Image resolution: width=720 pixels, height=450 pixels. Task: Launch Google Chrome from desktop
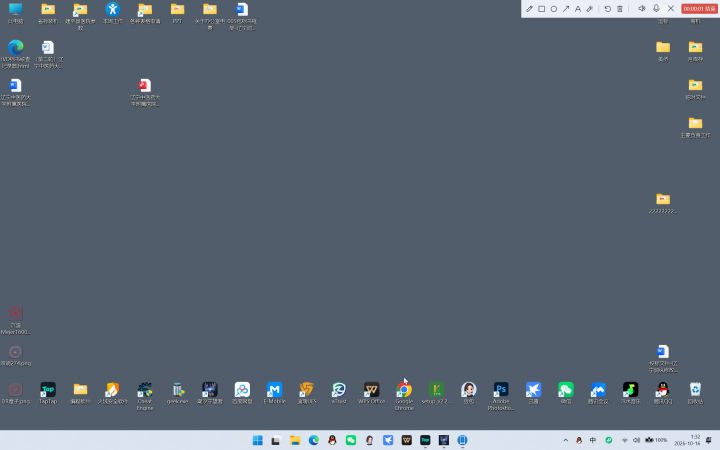[404, 396]
